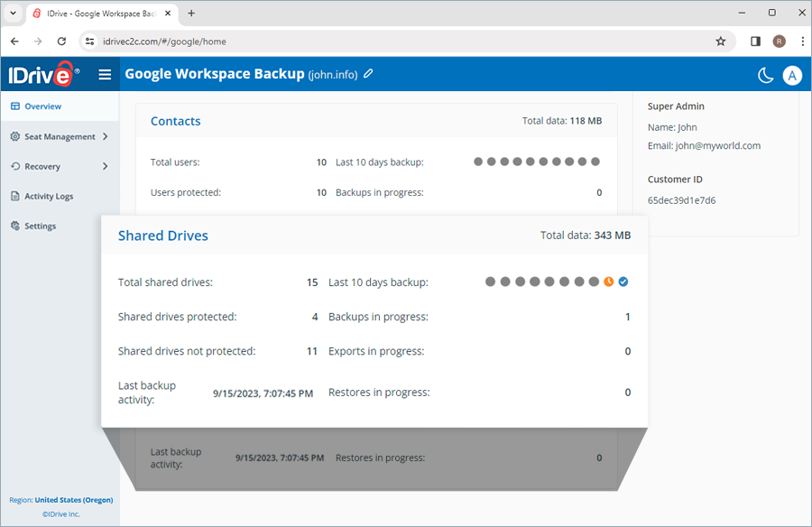Click the pencil icon to edit the domain name
Viewport: 812px width, 527px height.
[x=368, y=74]
